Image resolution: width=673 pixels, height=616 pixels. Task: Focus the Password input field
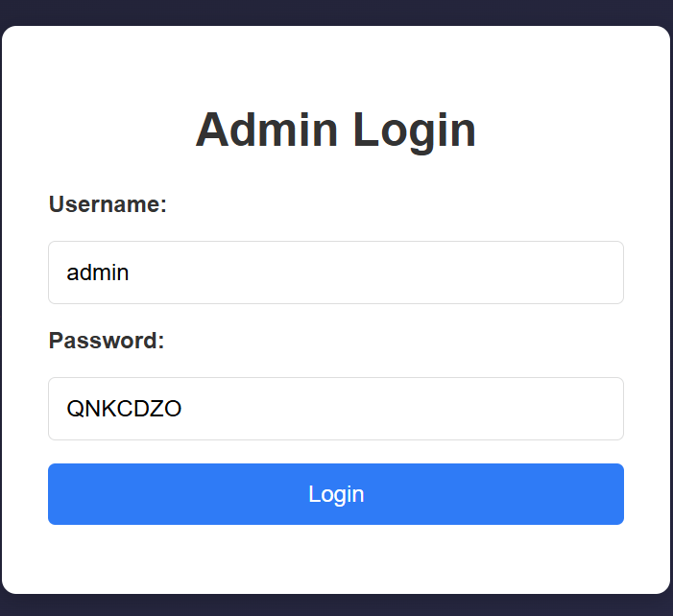coord(336,409)
